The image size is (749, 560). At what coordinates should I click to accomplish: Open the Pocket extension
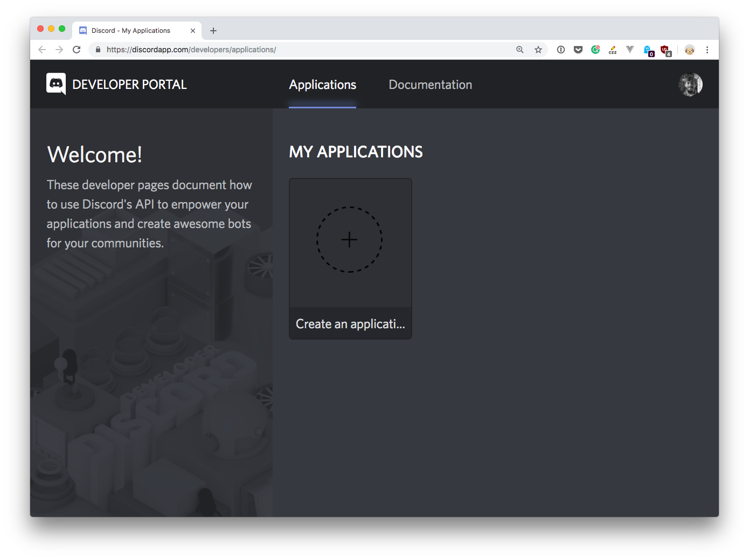578,50
